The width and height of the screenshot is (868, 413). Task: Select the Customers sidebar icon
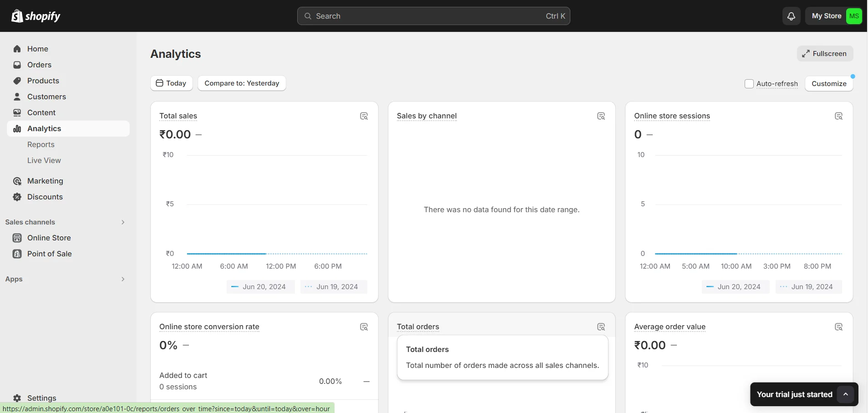pos(16,97)
